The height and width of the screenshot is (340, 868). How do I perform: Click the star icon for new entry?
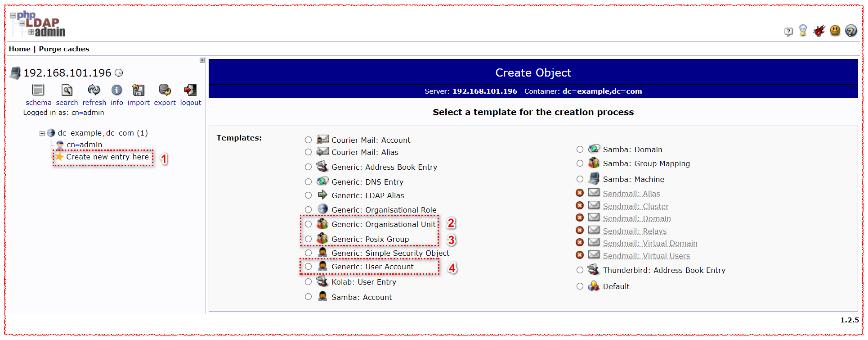(59, 156)
